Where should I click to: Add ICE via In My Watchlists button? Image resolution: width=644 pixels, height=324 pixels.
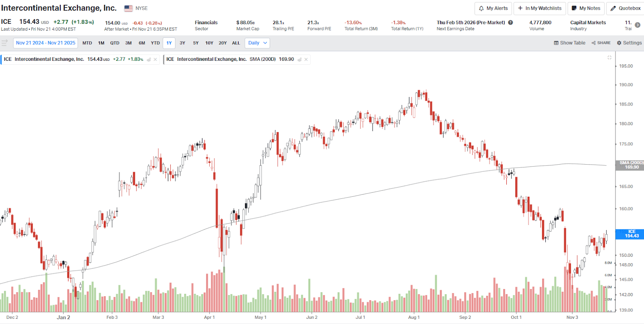pos(540,8)
